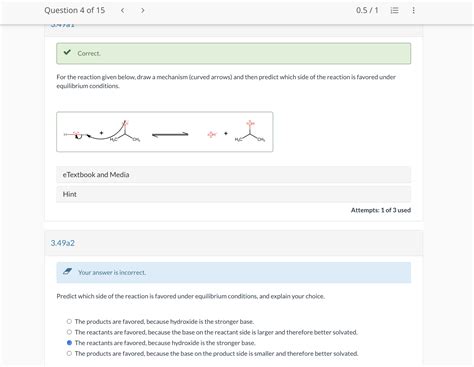Click the green Correct checkmark icon
The width and height of the screenshot is (474, 367).
click(67, 52)
